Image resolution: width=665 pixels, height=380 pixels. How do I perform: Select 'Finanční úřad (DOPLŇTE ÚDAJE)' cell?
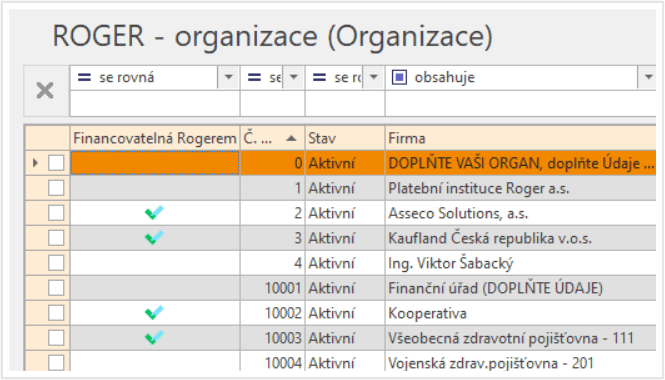coord(521,288)
